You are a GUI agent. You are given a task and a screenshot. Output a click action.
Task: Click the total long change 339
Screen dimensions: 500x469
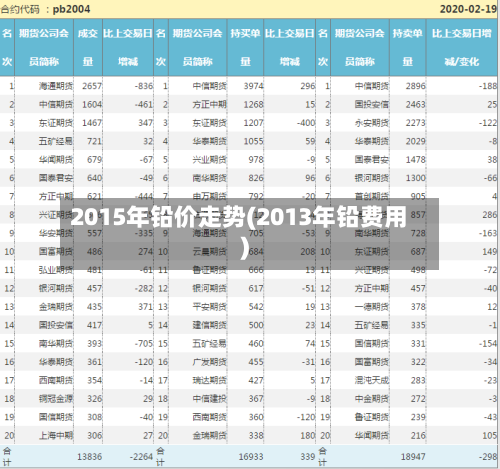tap(308, 457)
